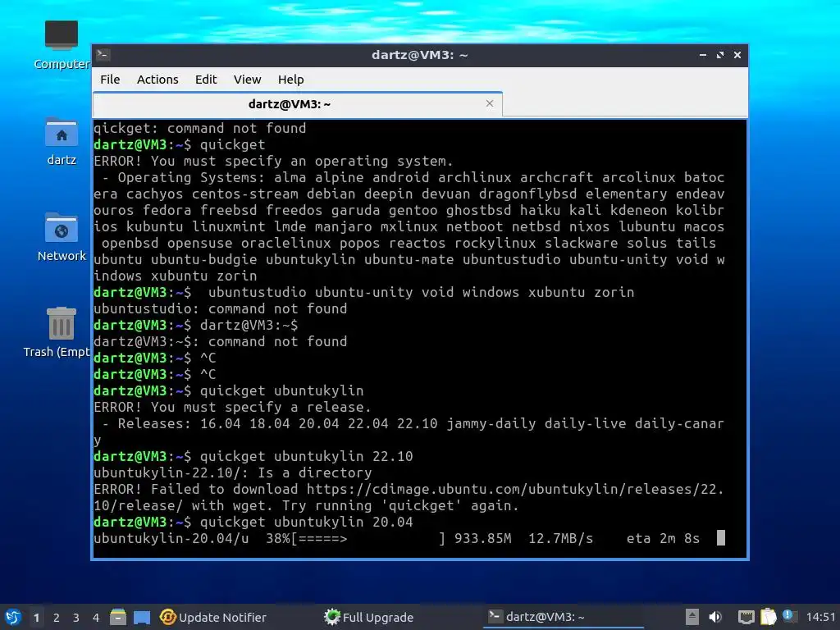
Task: Click the cdimage.ubuntu.com URL text
Action: pyautogui.click(x=407, y=497)
